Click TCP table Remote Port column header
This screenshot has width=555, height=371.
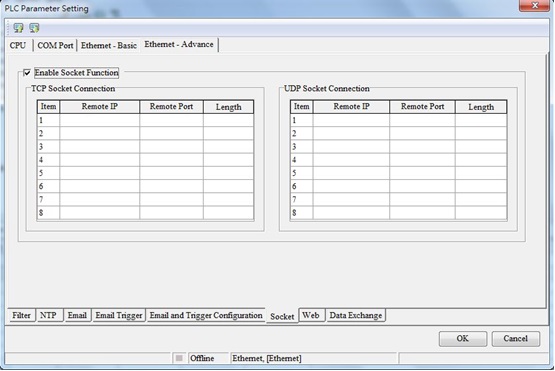click(172, 107)
